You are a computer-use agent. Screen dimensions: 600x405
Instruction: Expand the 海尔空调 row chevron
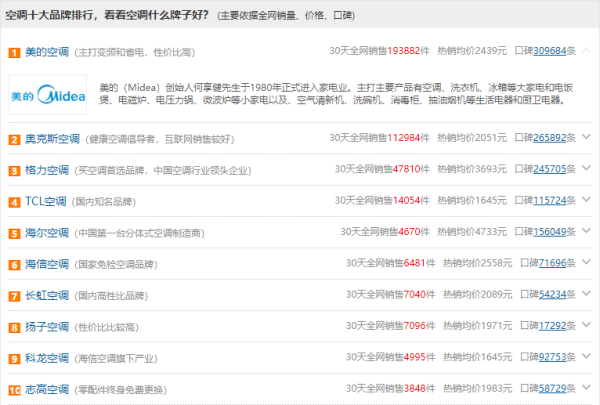[586, 231]
